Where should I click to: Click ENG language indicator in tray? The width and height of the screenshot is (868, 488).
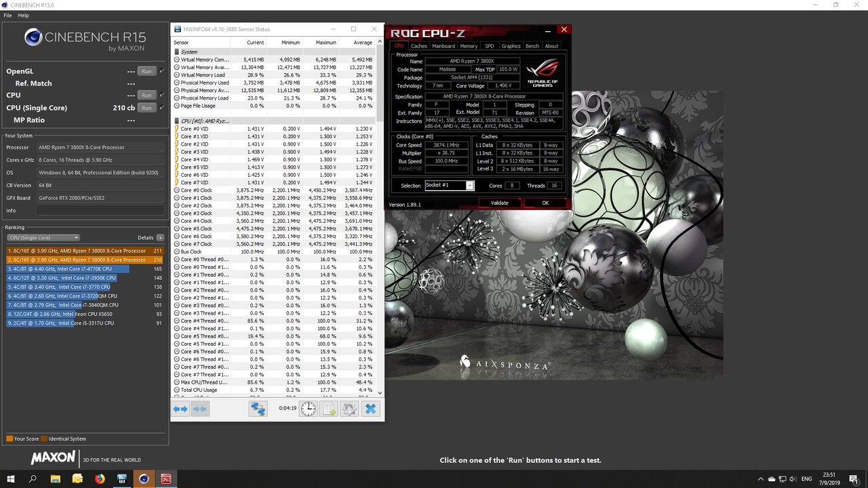pos(808,479)
